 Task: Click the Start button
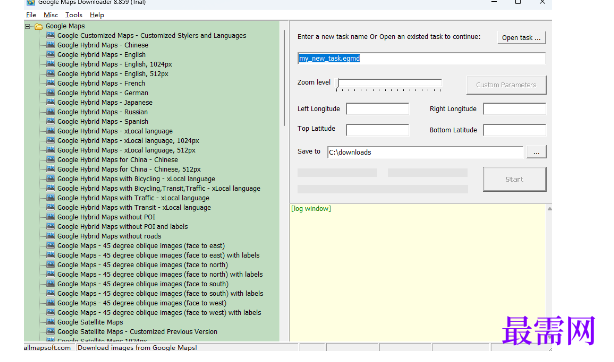click(514, 179)
